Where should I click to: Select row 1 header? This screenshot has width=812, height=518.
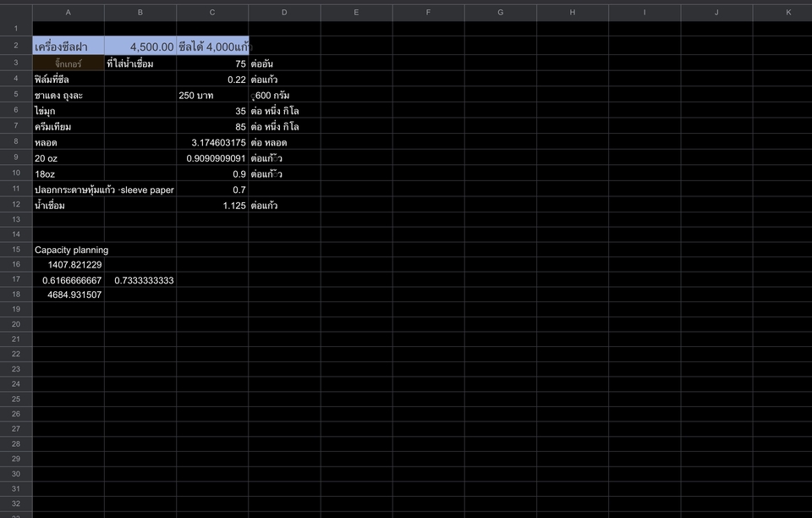16,29
